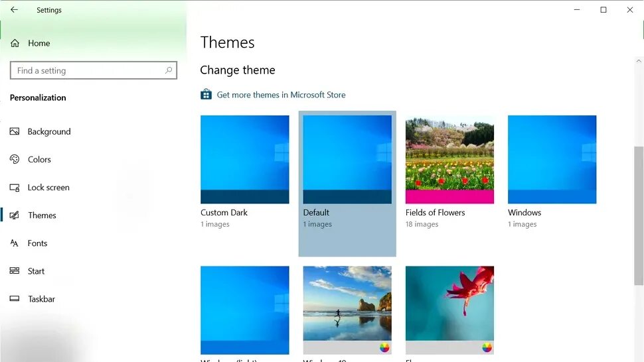644x362 pixels.
Task: Select the blue theme in bottom row
Action: pos(245,310)
